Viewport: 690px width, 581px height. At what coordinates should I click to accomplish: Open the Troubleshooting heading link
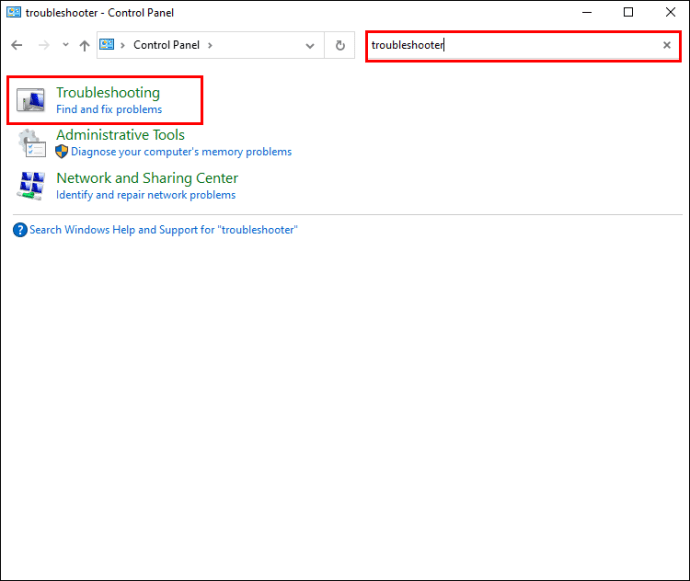point(108,92)
